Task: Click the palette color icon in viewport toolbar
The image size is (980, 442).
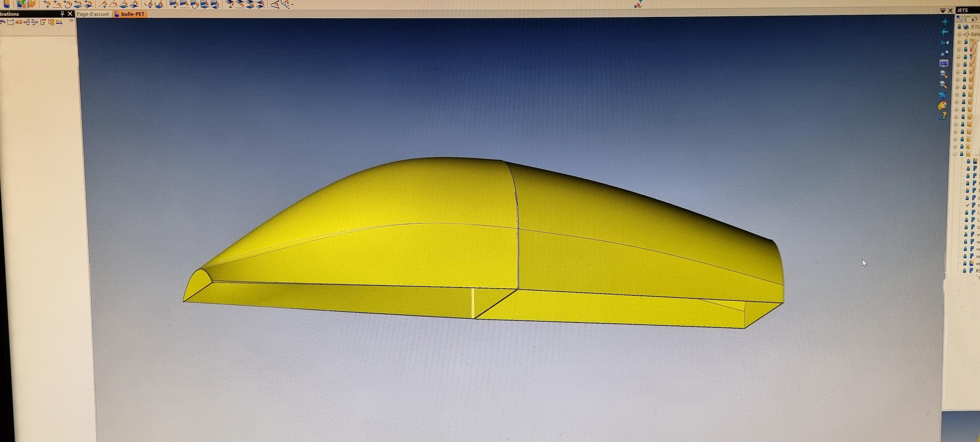Action: coord(942,106)
